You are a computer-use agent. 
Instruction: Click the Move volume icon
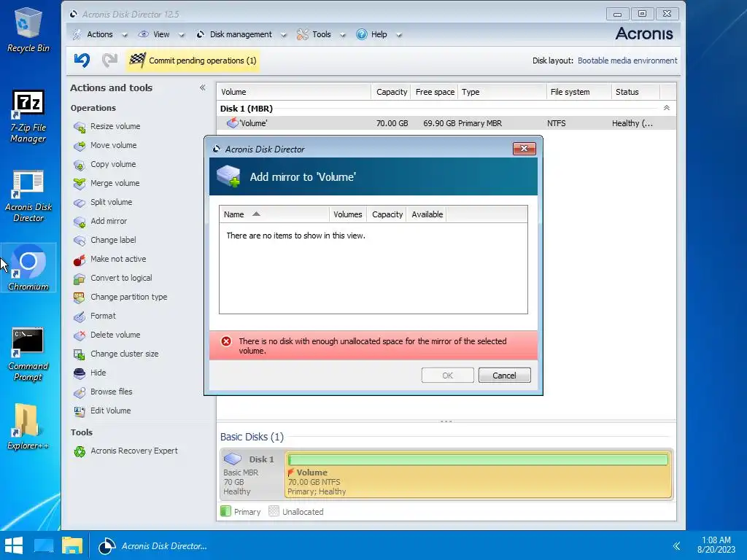click(x=79, y=146)
